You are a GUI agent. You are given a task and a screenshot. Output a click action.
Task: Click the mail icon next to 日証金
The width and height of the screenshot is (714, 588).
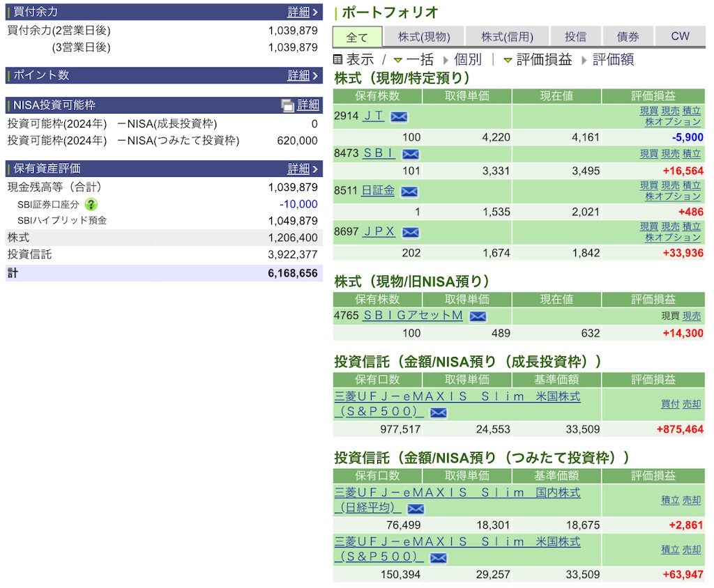coord(409,192)
